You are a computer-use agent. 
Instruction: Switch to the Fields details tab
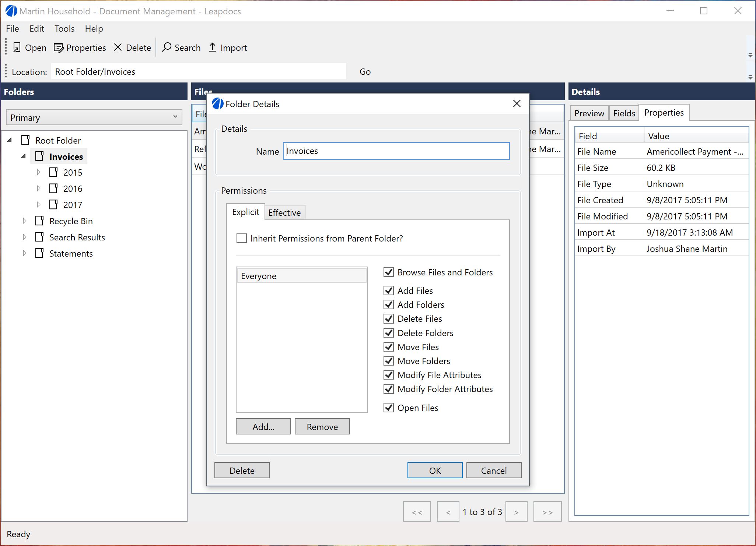coord(624,113)
